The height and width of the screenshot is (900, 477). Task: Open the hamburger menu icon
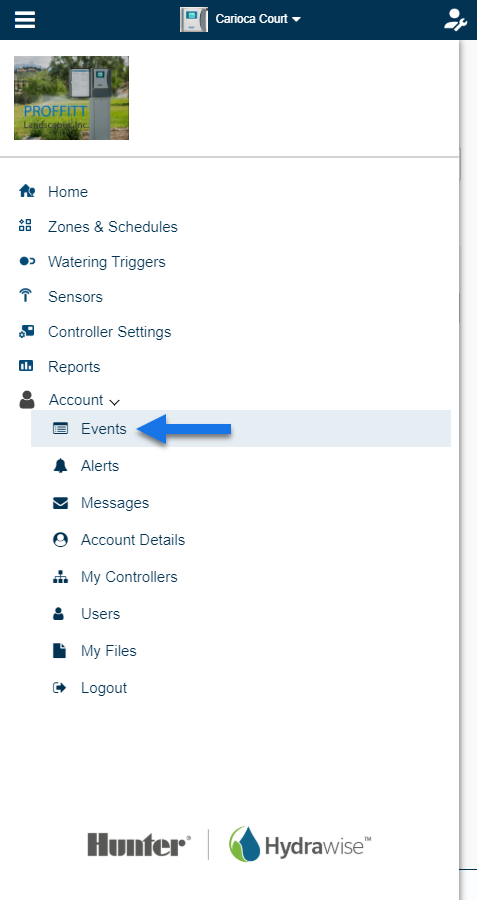click(x=25, y=20)
